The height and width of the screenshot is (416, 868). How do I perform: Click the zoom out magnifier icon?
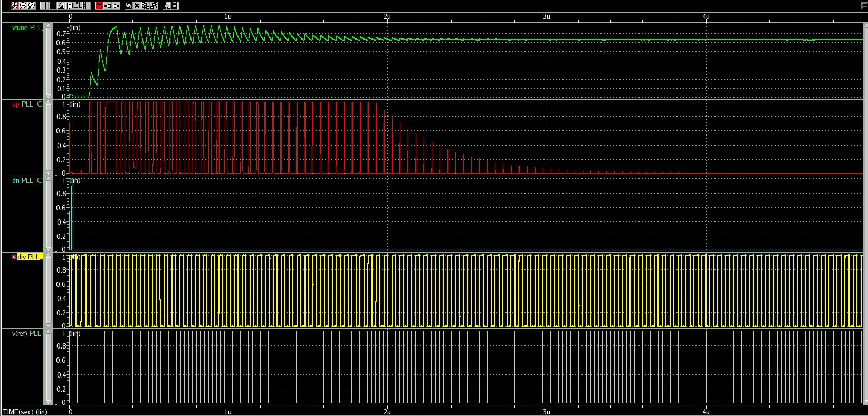click(23, 6)
